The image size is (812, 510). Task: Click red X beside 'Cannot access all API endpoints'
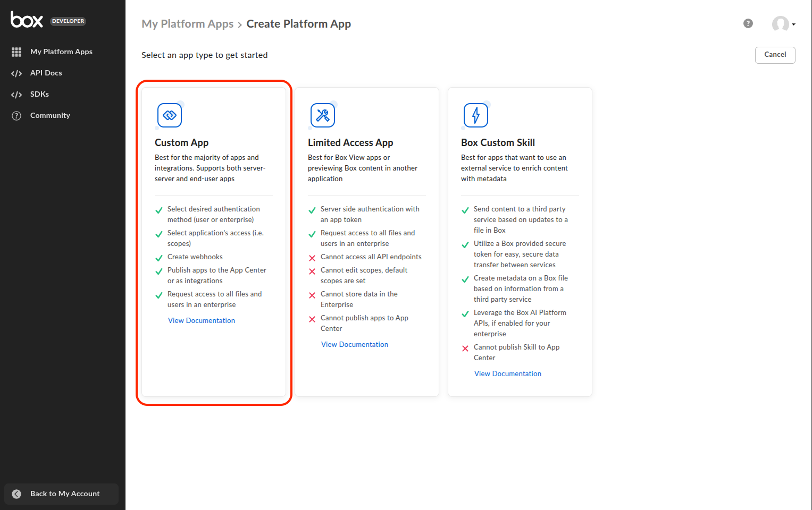(312, 258)
